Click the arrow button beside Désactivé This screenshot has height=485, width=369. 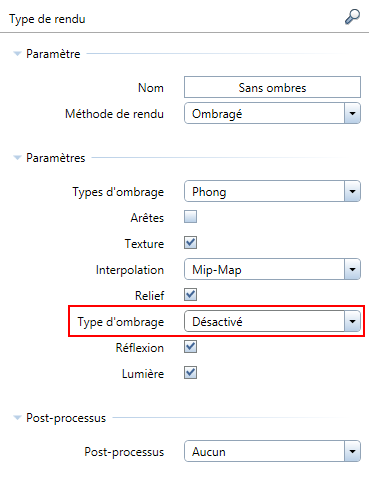(352, 321)
